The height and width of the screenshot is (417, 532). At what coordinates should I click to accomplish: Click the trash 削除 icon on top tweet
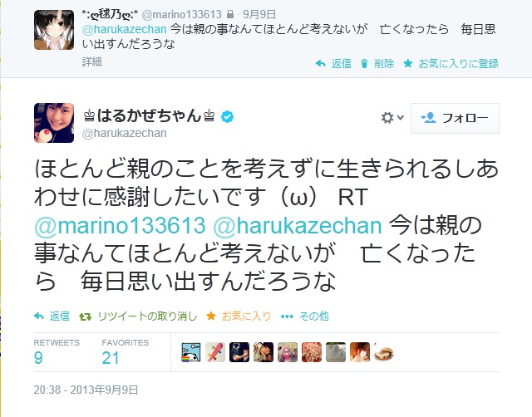point(364,63)
